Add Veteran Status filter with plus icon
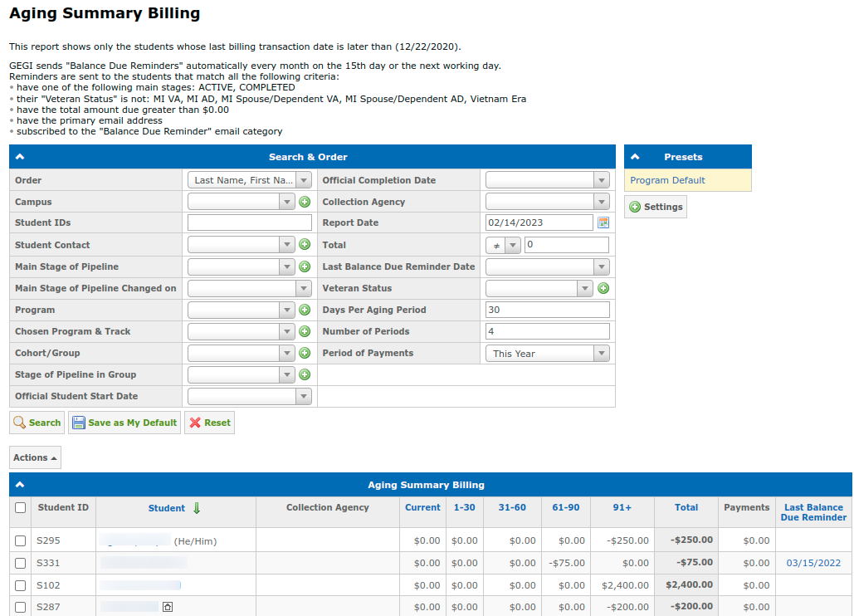This screenshot has width=854, height=616. pos(603,288)
